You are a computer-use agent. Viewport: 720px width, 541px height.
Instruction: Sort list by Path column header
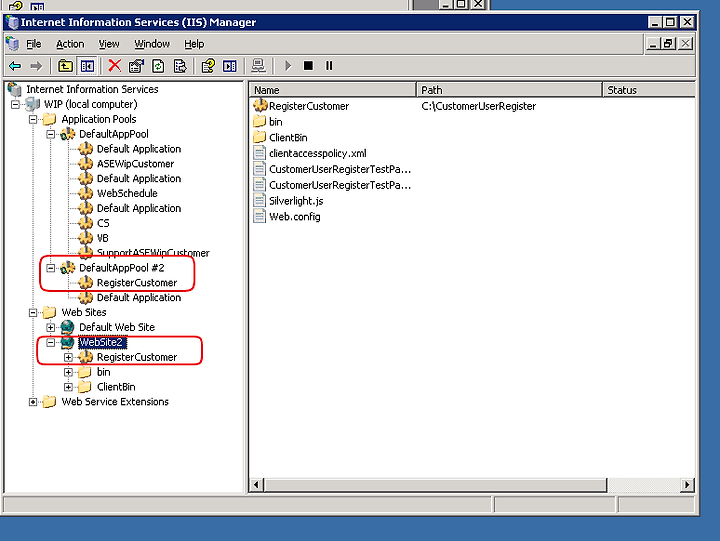click(x=510, y=90)
